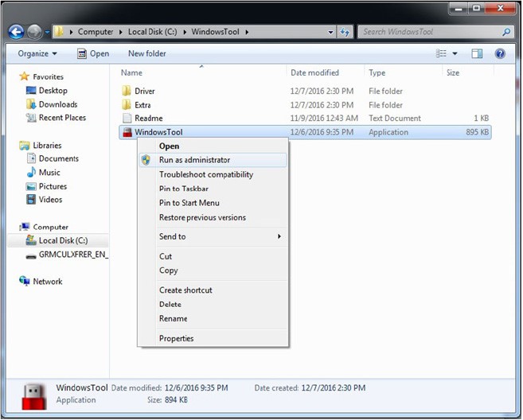Click the Videos library film icon
523x420 pixels.
coord(31,200)
